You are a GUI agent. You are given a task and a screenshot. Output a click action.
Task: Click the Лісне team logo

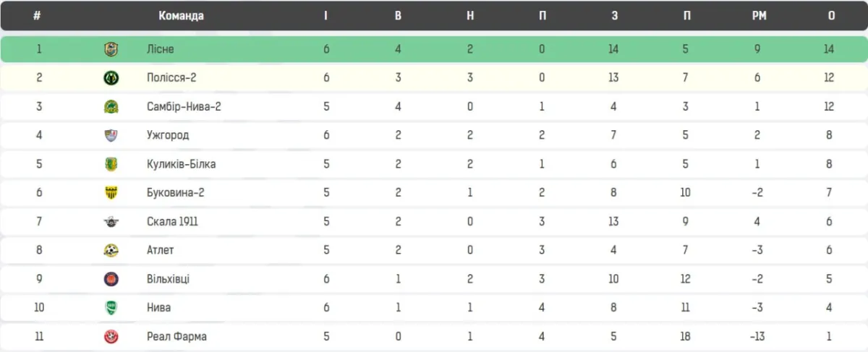click(x=111, y=49)
